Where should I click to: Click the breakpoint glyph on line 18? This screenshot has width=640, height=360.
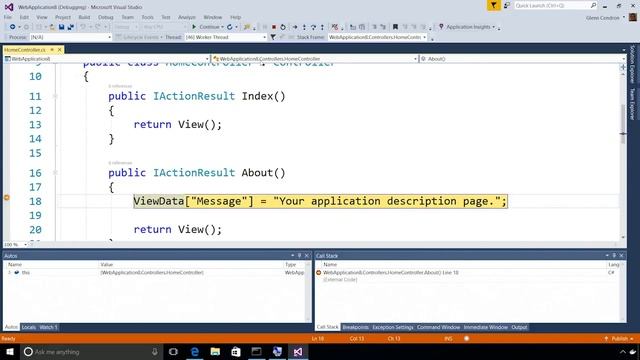click(x=7, y=198)
